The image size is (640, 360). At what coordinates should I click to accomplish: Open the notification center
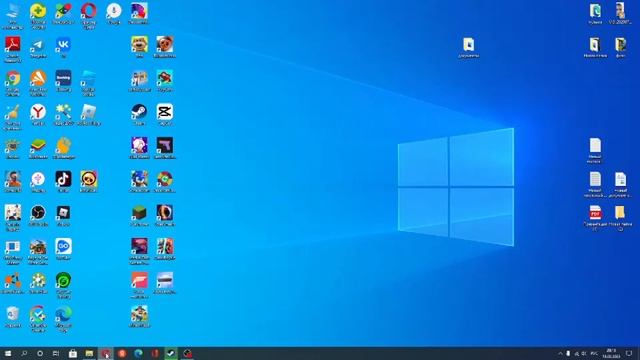[x=629, y=353]
